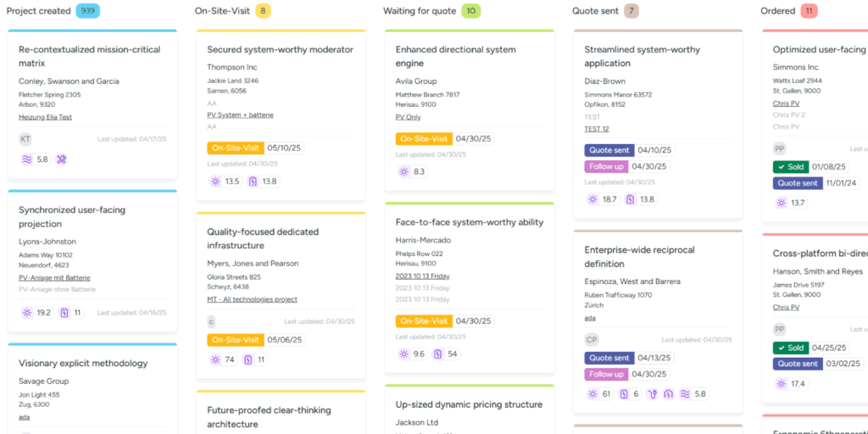
Task: Click the solar sun icon on Avila Group card
Action: click(x=403, y=172)
